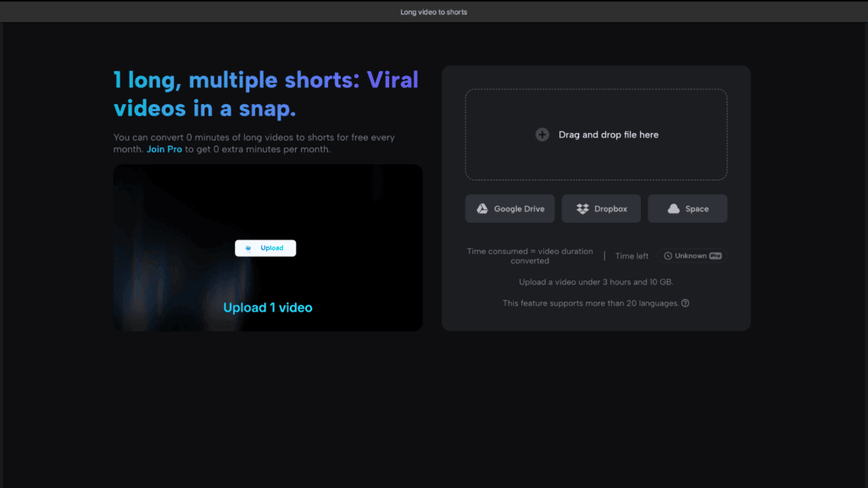Click the Upload 1 video label
The width and height of the screenshot is (868, 488).
point(267,307)
